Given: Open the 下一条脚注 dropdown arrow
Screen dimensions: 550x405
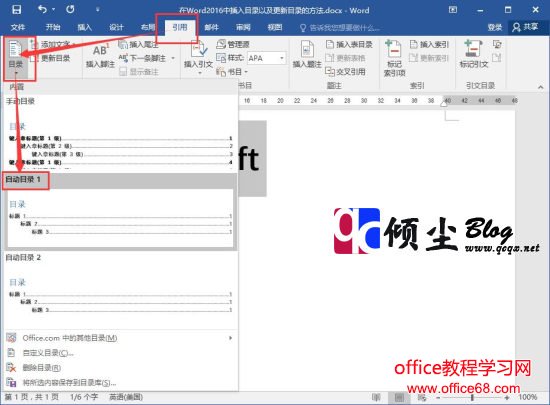Looking at the screenshot, I should (x=173, y=58).
